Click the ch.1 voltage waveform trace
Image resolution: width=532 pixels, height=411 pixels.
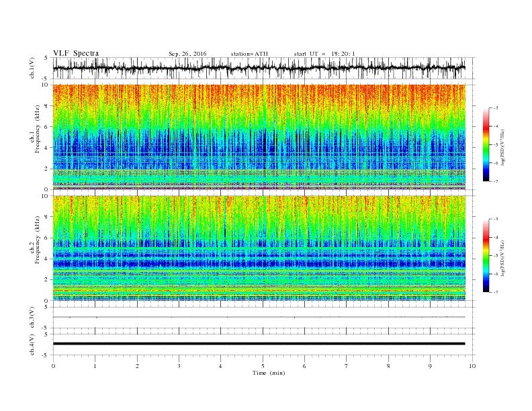click(259, 68)
